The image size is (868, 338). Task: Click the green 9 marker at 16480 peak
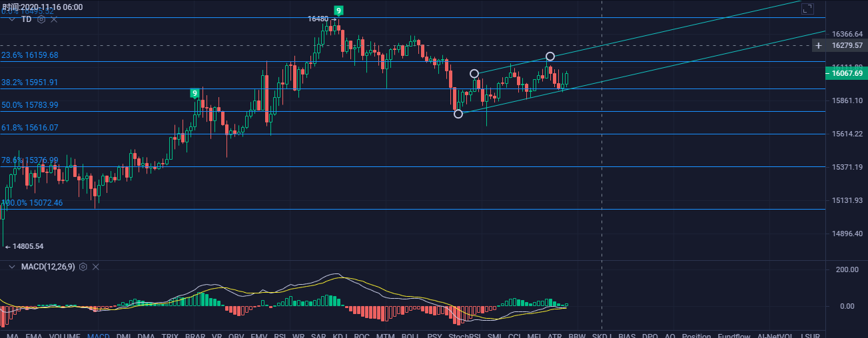(339, 11)
